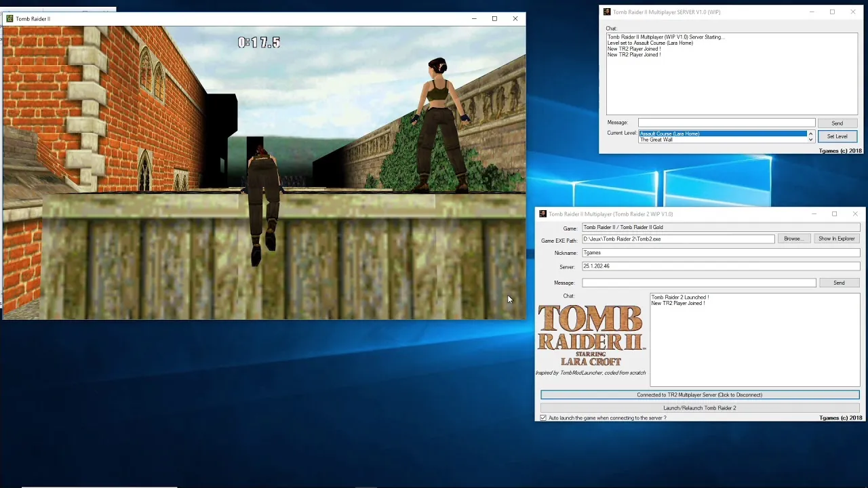Click 'Tomb Raider 2 Launched !' chat line
The width and height of the screenshot is (868, 488).
pos(680,298)
